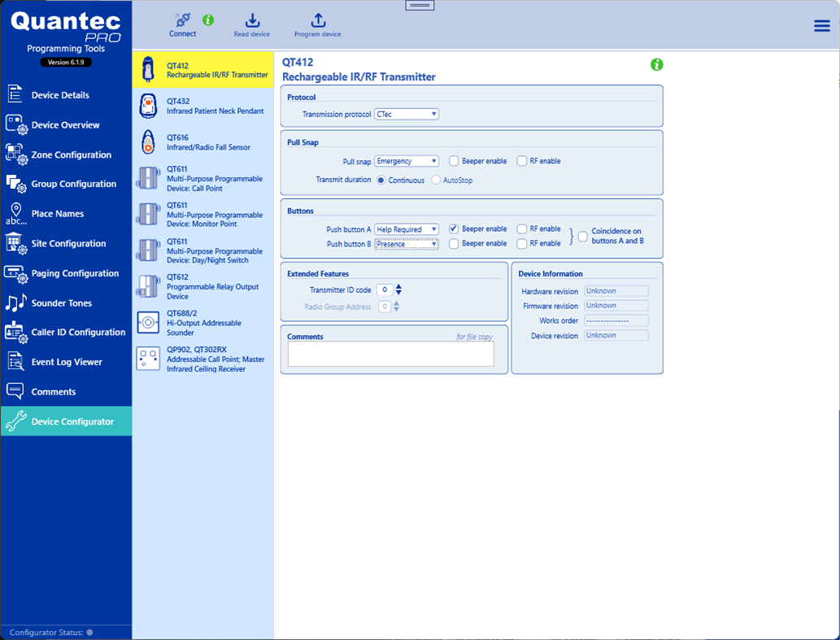840x640 pixels.
Task: Open Event Log Viewer menu item
Action: pos(66,362)
